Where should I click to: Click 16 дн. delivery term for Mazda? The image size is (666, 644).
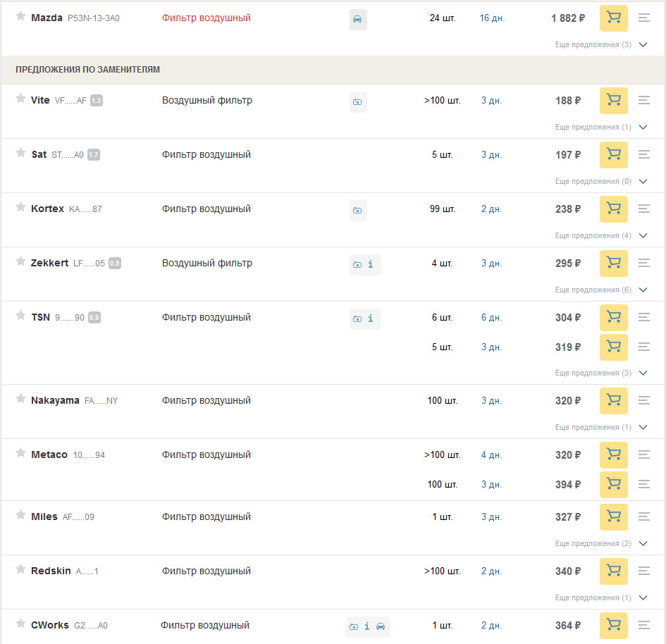click(x=491, y=18)
